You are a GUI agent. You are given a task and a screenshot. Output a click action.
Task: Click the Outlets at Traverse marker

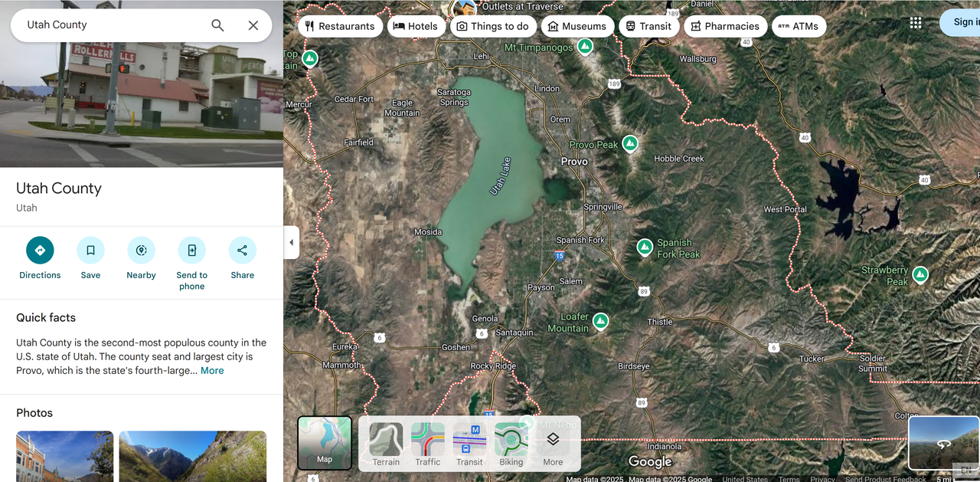pyautogui.click(x=465, y=8)
